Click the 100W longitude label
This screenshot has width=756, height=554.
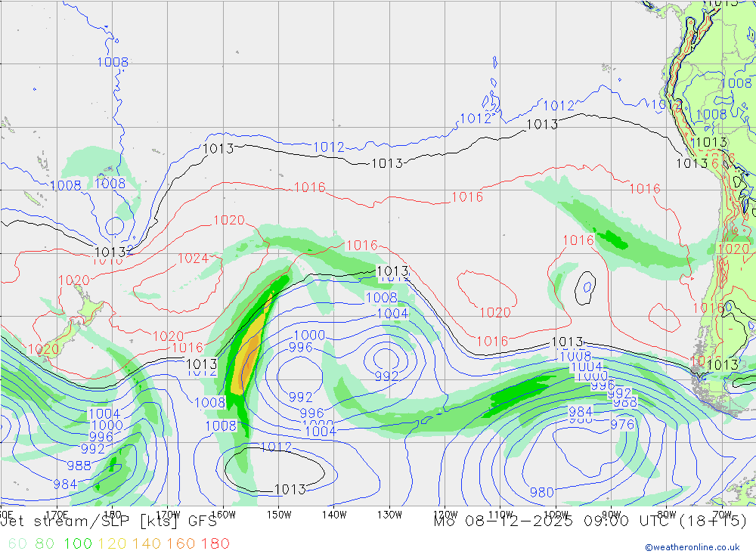(x=556, y=515)
